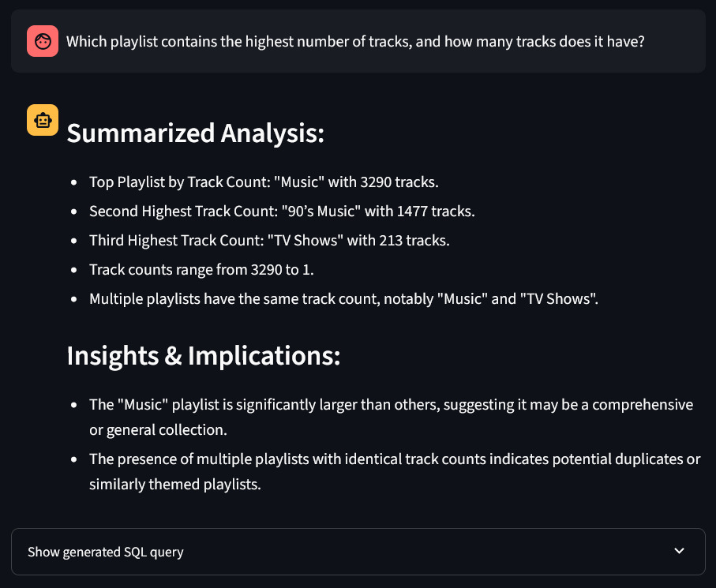
Task: Click the insight about Music playlist being larger
Action: (391, 418)
